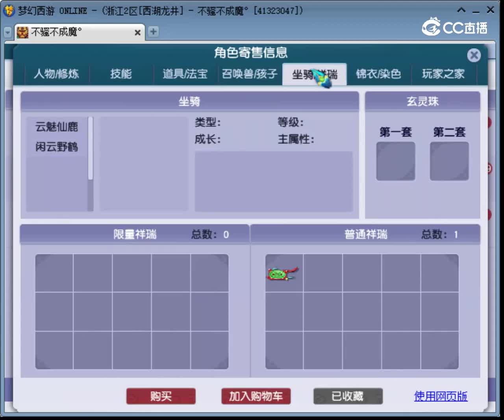Click the mount preview image area

(144, 164)
